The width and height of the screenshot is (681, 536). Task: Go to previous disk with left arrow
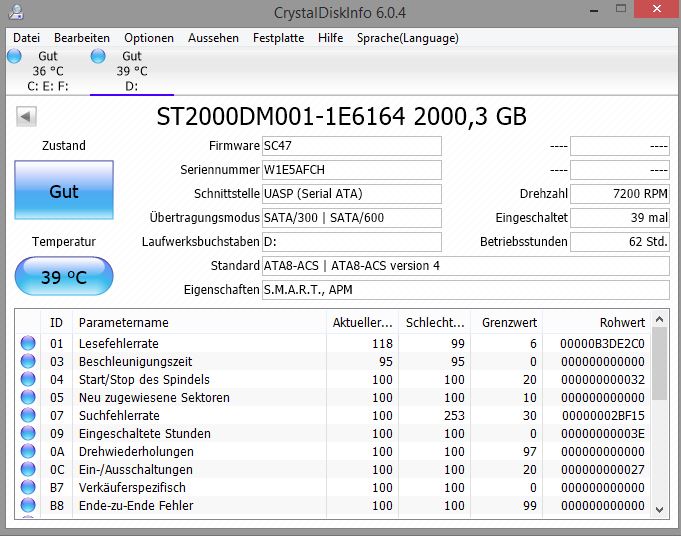(26, 116)
